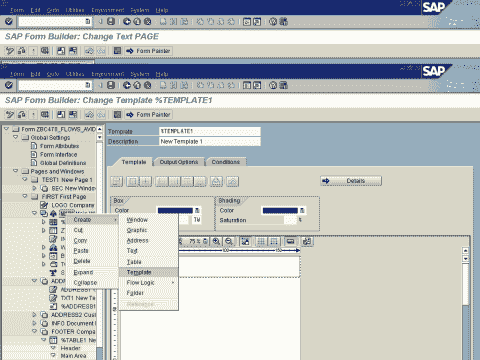This screenshot has height=360, width=480.
Task: Collapse TEST1 New Page 1 node
Action: [25, 179]
